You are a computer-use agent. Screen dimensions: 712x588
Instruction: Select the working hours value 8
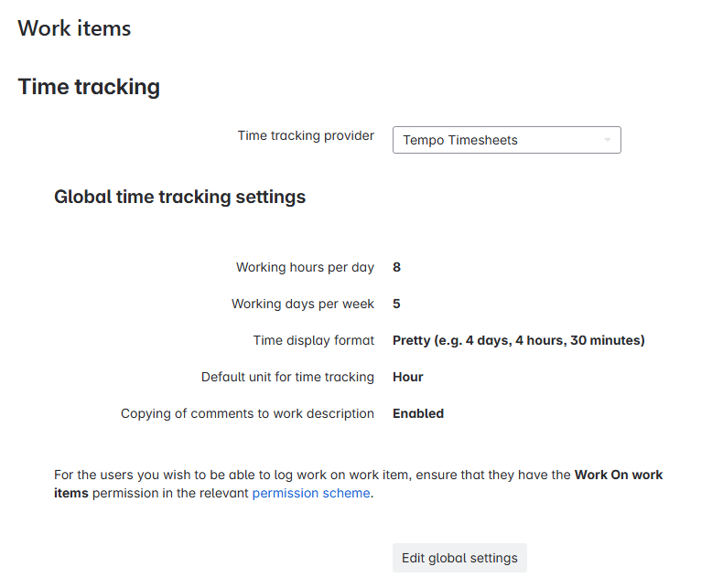pyautogui.click(x=397, y=267)
